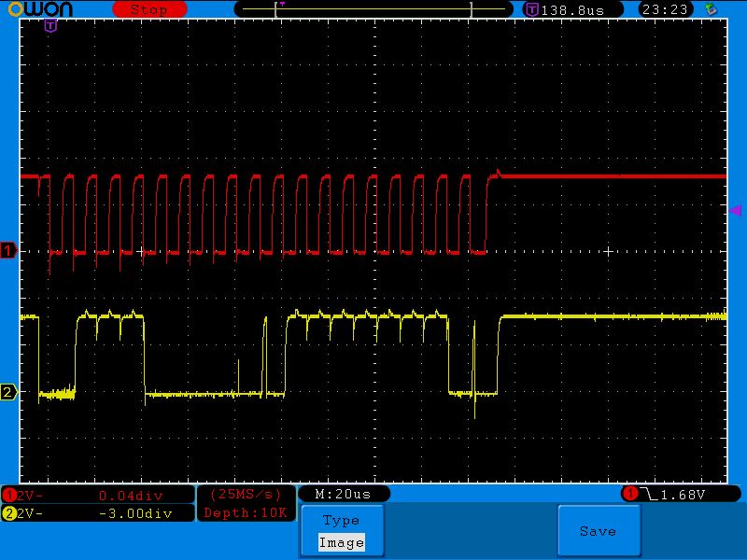Click the horizontal memory position bar
747x560 pixels.
pyautogui.click(x=373, y=9)
